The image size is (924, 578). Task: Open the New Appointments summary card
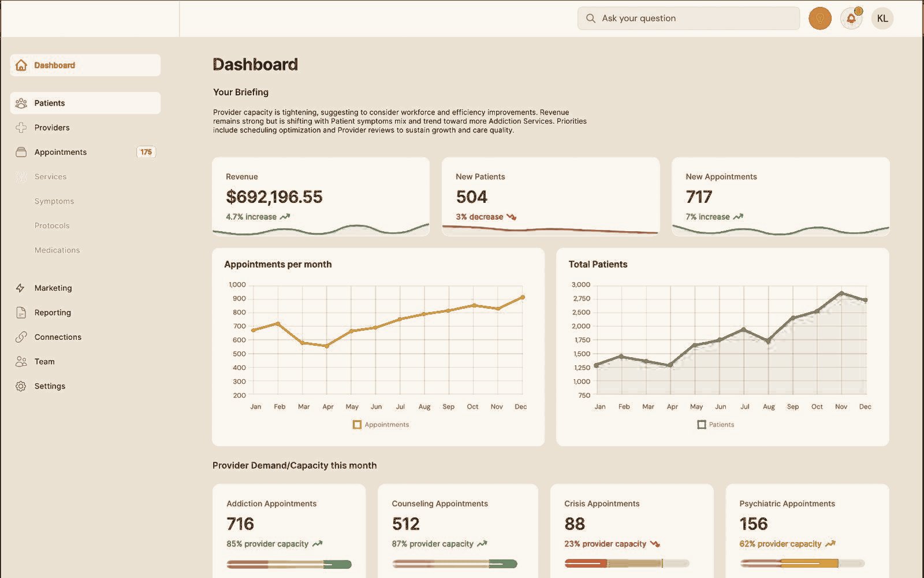781,197
